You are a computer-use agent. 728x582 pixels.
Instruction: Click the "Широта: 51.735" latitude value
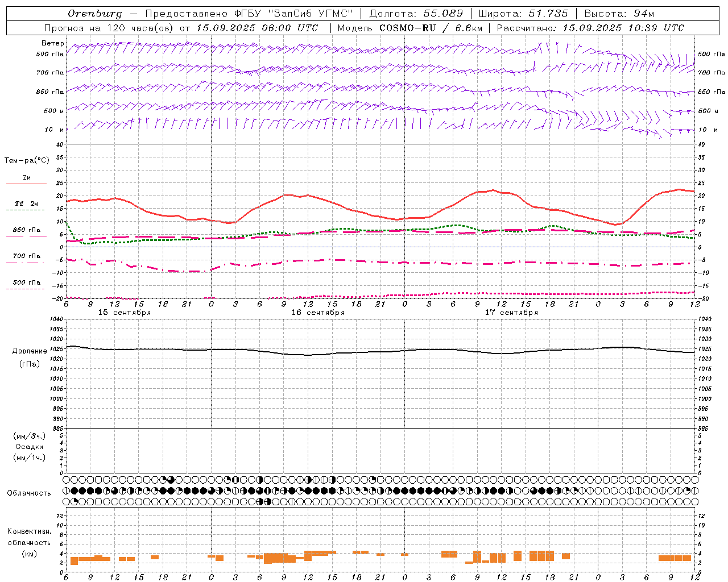pos(523,14)
